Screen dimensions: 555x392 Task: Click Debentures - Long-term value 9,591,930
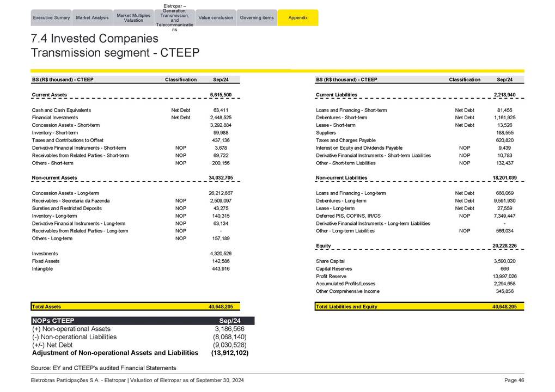click(504, 200)
